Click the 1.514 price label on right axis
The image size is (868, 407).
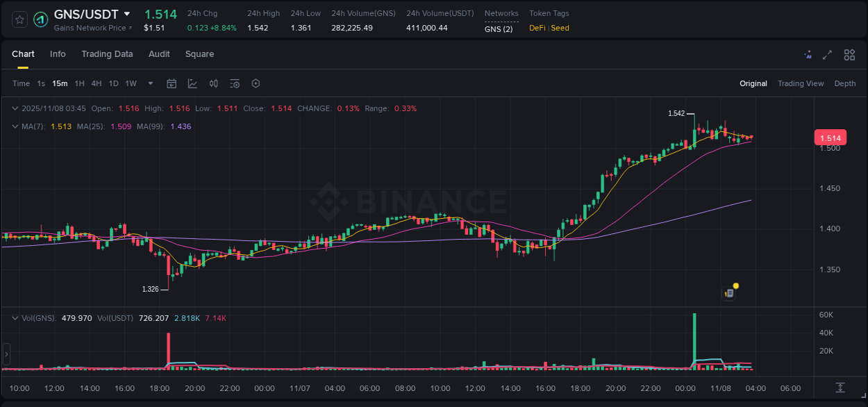pyautogui.click(x=831, y=138)
